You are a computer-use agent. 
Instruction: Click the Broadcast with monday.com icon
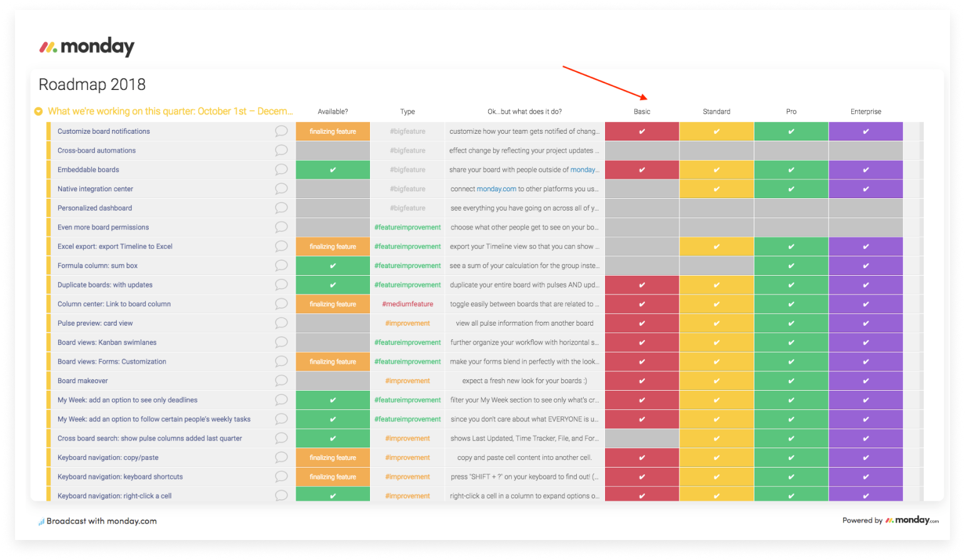click(x=41, y=521)
